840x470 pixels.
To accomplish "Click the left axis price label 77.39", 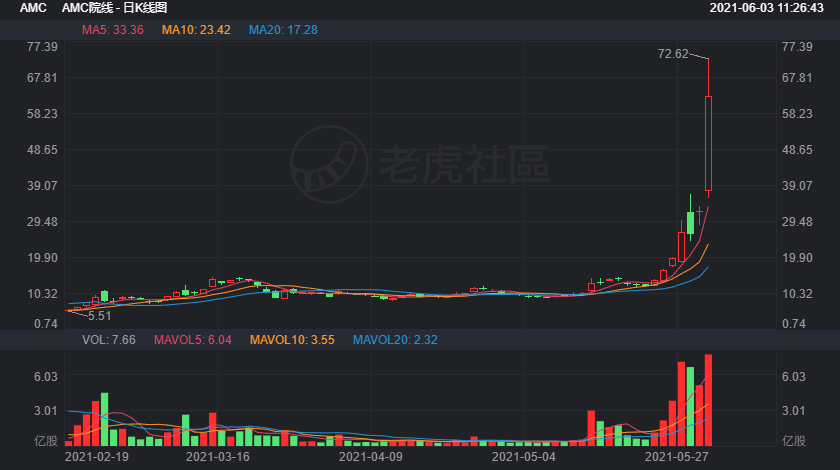I will [42, 47].
